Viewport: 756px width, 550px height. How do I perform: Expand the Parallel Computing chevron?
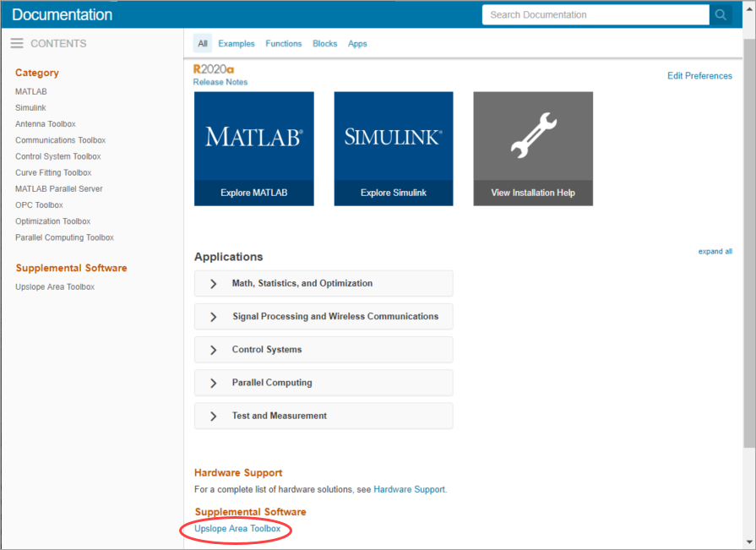213,384
